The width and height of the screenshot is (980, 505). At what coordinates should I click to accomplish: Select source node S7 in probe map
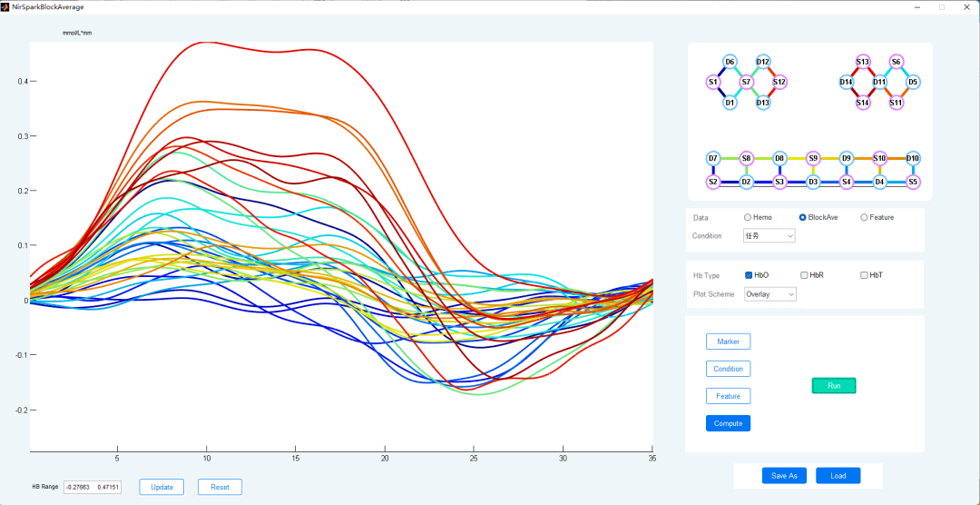point(747,82)
